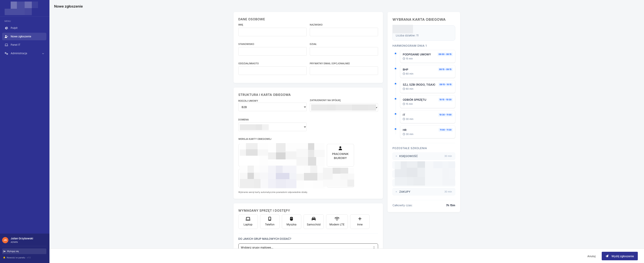Open Nowości w panelu link
The width and height of the screenshot is (644, 263).
(16, 258)
